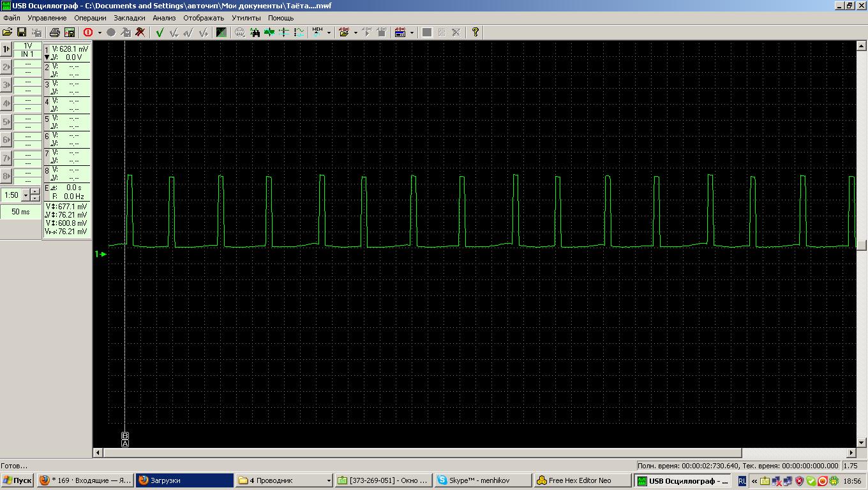Click the horizontal scrollbar thumb under the waveform
This screenshot has width=868, height=490.
click(421, 452)
